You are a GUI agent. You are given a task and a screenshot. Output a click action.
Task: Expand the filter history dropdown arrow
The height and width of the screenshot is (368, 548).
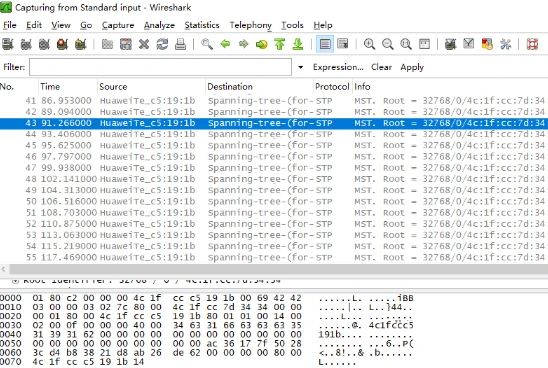[x=301, y=67]
